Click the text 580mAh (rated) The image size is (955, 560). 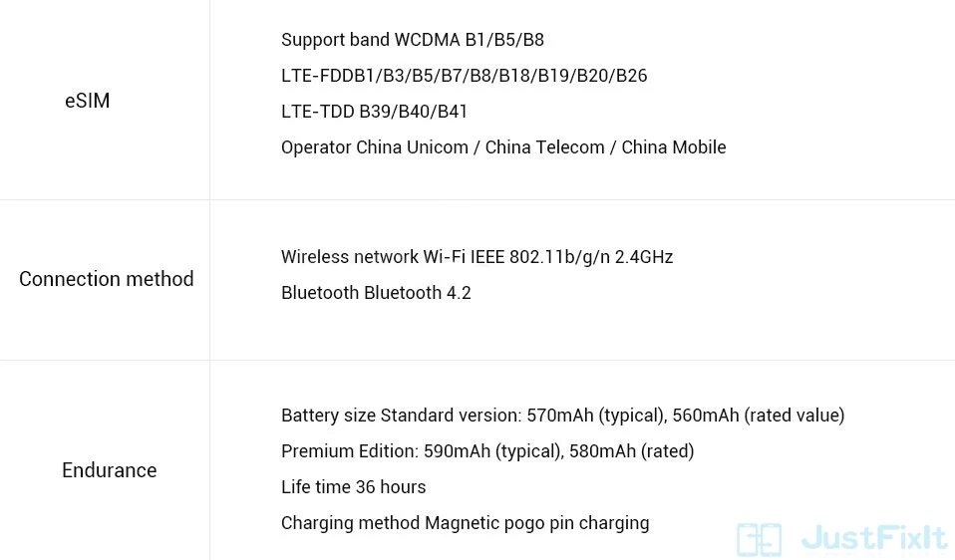(632, 451)
